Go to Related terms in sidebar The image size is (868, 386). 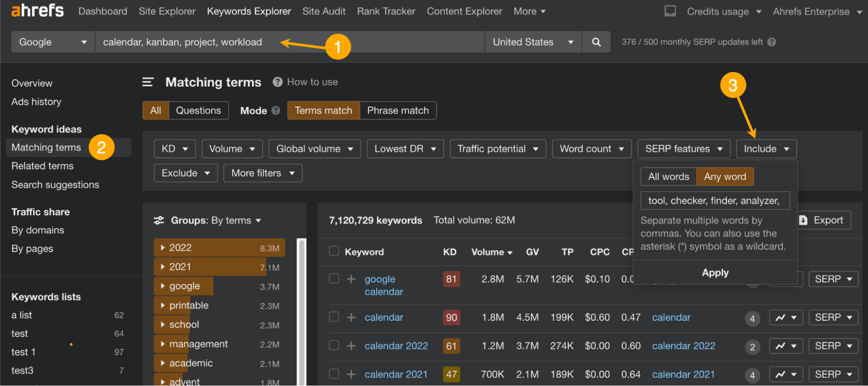point(43,166)
